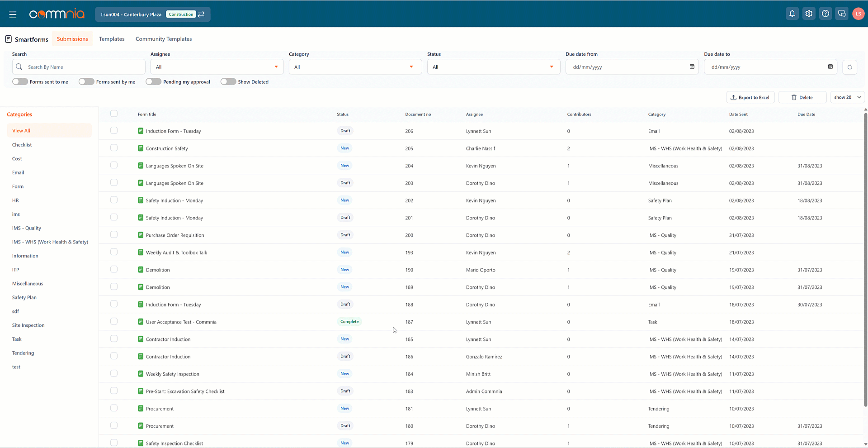Click form icon for document 181 Procurement
868x448 pixels.
141,409
